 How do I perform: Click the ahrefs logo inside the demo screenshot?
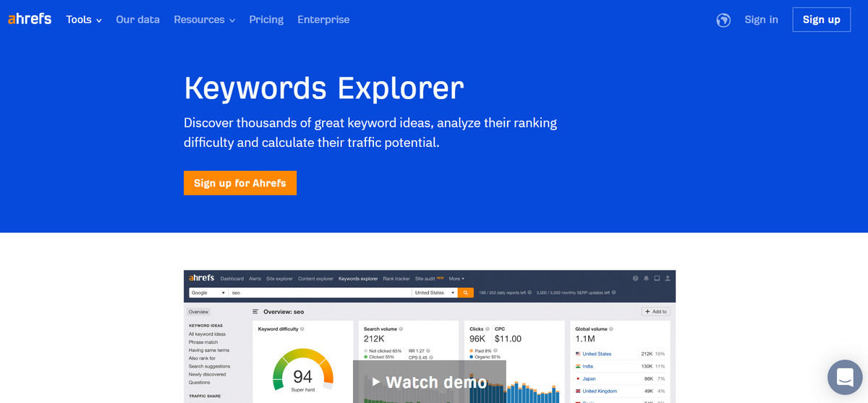202,278
